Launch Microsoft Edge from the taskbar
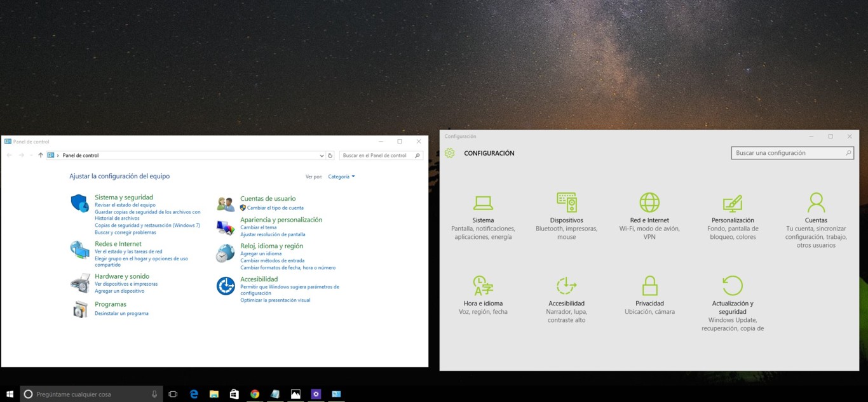Image resolution: width=868 pixels, height=402 pixels. pos(194,394)
